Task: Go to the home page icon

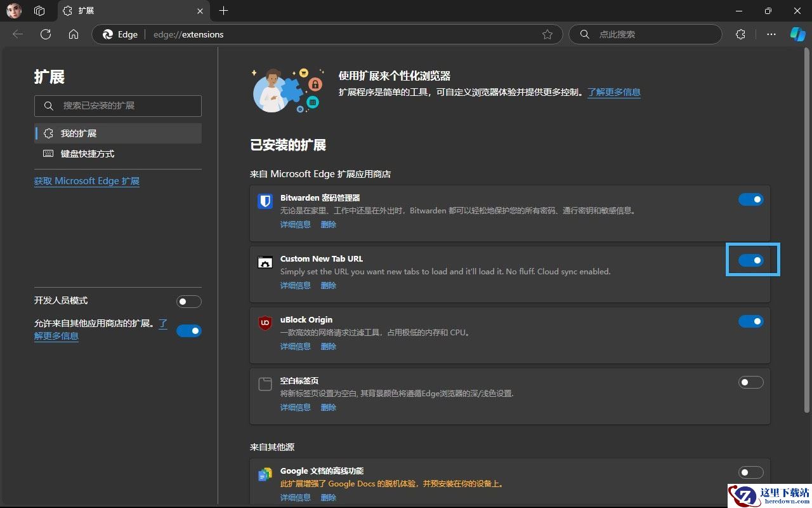Action: pyautogui.click(x=74, y=34)
